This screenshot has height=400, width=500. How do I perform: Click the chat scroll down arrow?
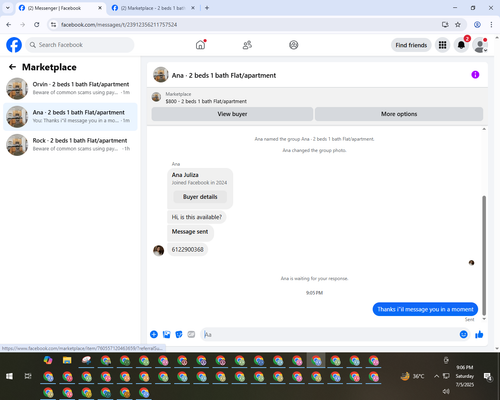(x=484, y=319)
